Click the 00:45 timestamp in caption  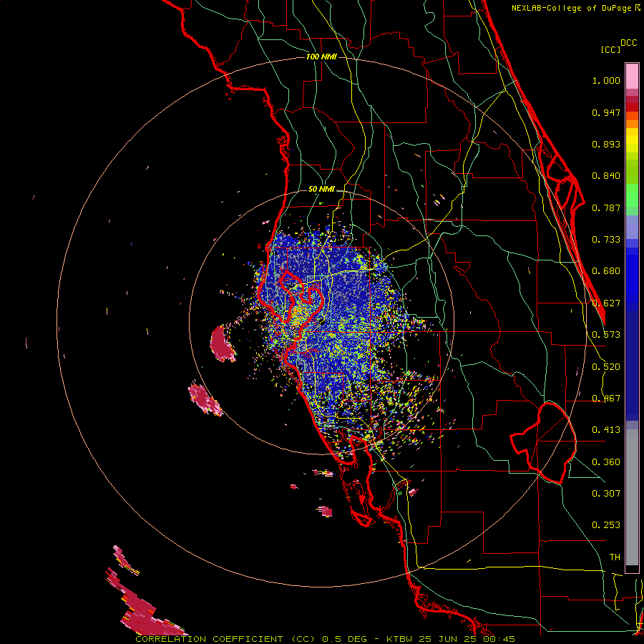499,639
